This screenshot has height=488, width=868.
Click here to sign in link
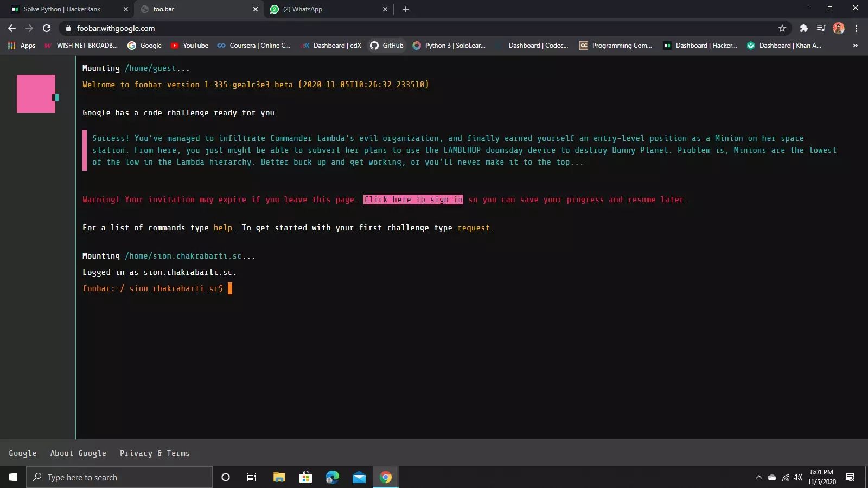[x=412, y=200]
